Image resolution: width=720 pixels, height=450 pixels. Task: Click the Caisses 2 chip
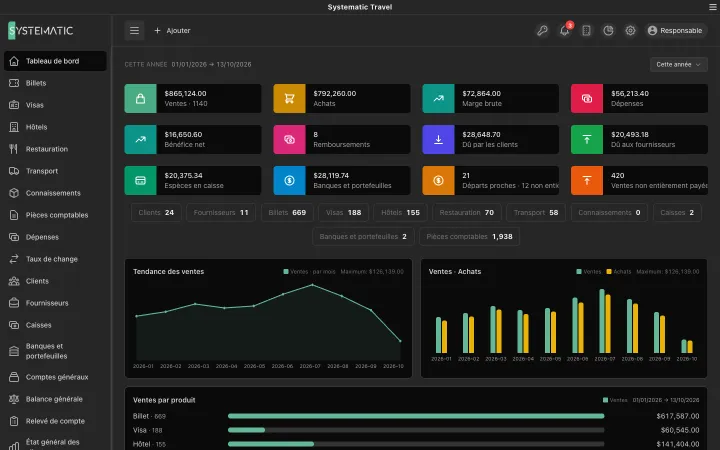677,213
